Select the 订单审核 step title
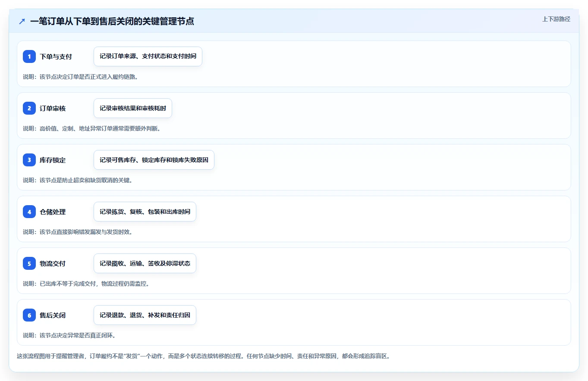This screenshot has height=381, width=588. tap(53, 108)
